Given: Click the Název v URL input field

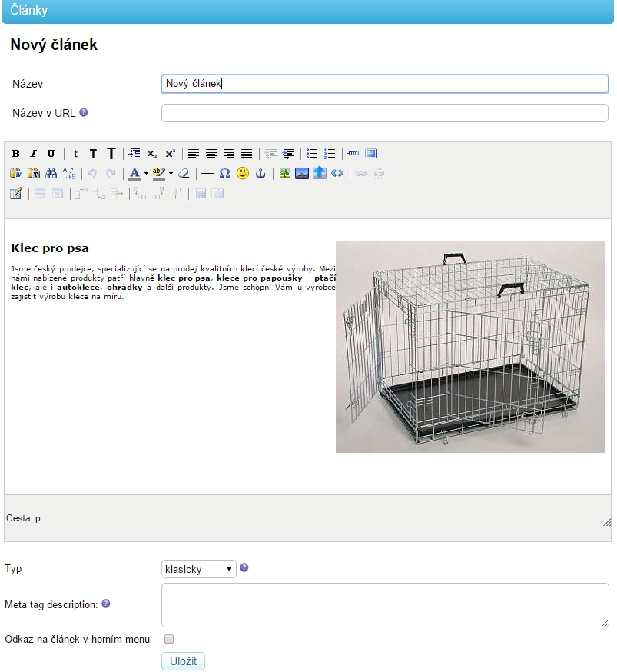Looking at the screenshot, I should (x=384, y=113).
